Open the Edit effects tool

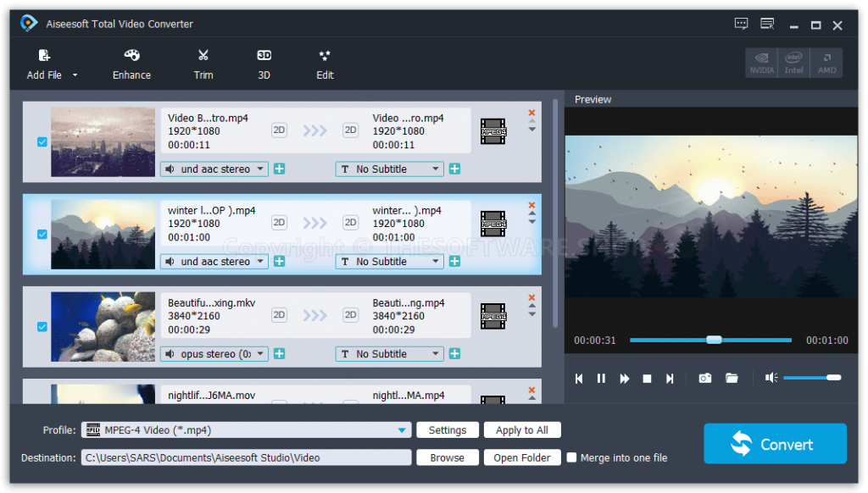pyautogui.click(x=325, y=64)
